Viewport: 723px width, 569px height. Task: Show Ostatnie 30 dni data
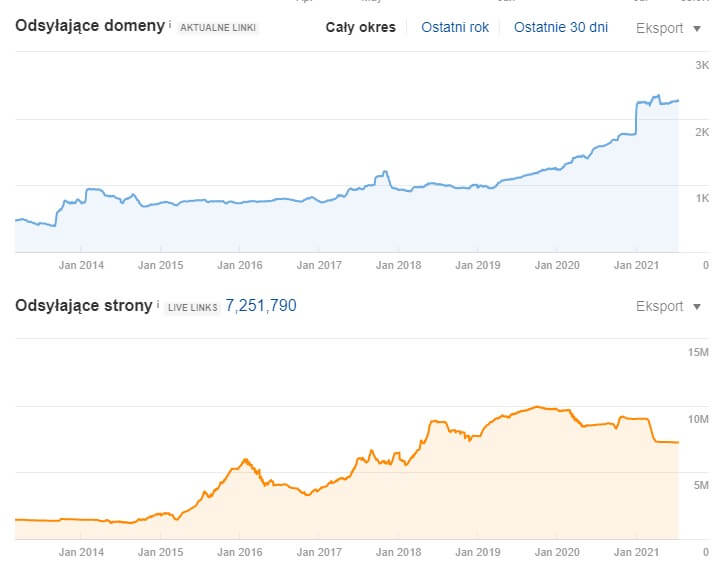coord(560,27)
